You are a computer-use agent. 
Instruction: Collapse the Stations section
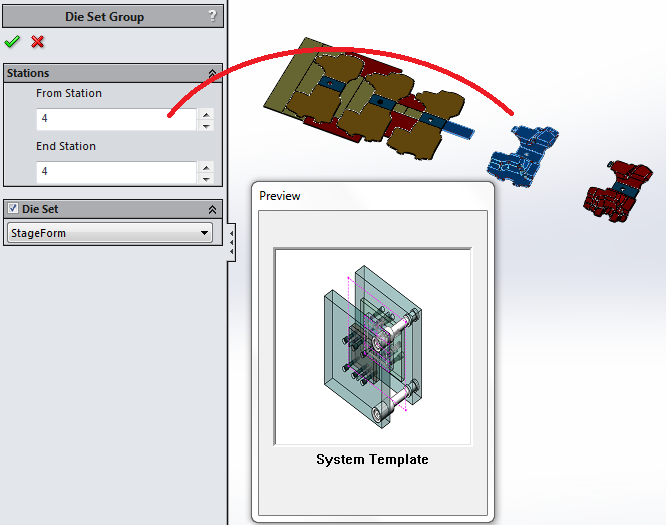tap(212, 74)
